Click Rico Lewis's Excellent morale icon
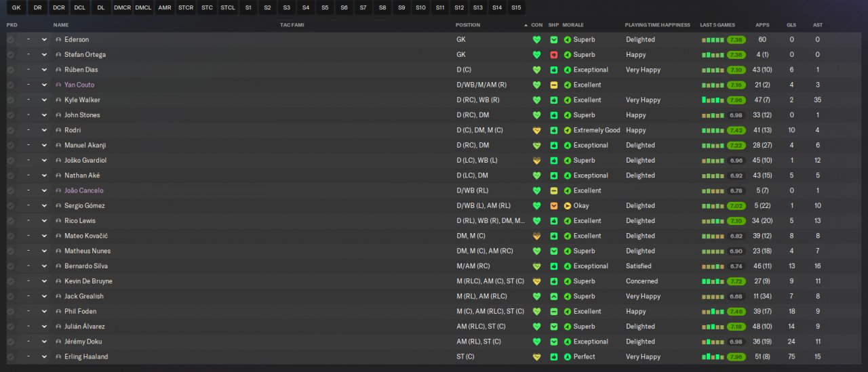Viewport: 868px width, 372px height. tap(568, 221)
